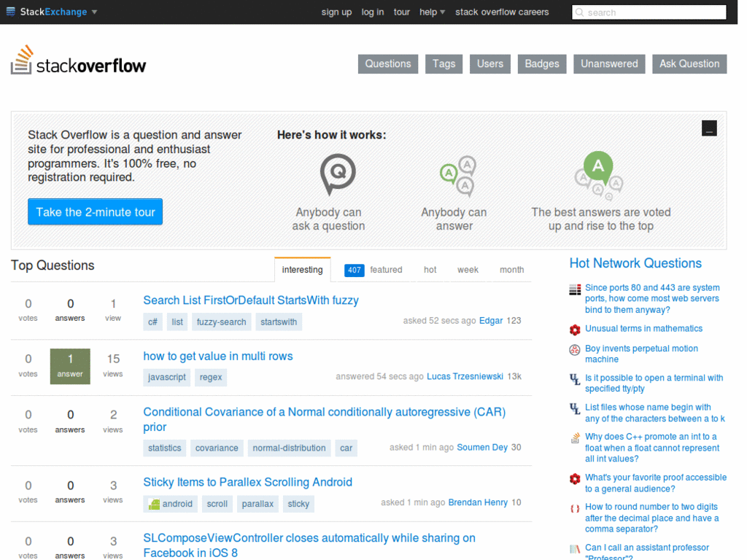
Task: Click the curly-braces icon beside the rounding question
Action: (x=574, y=507)
